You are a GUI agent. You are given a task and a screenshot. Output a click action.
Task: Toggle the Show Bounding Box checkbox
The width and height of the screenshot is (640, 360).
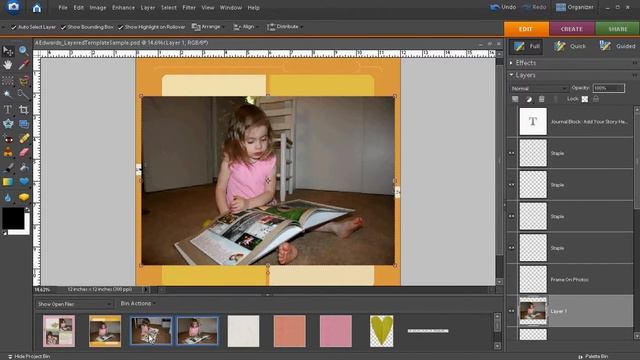click(x=63, y=27)
